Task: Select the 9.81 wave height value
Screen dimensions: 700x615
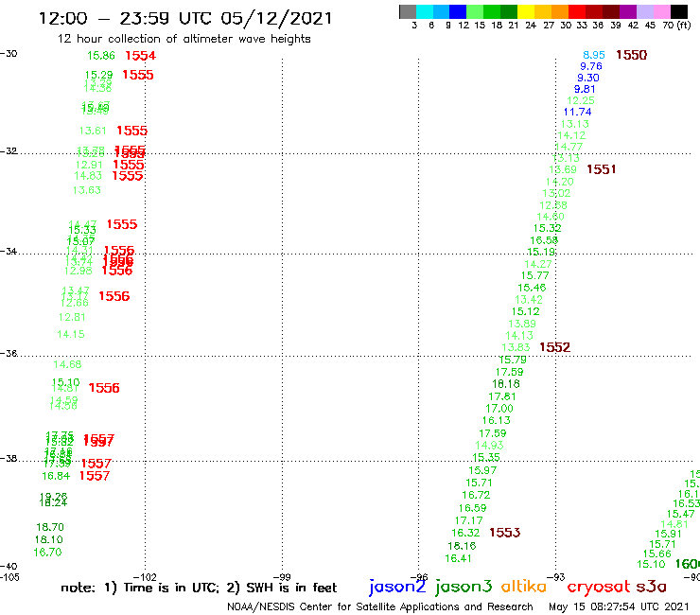Action: 585,89
